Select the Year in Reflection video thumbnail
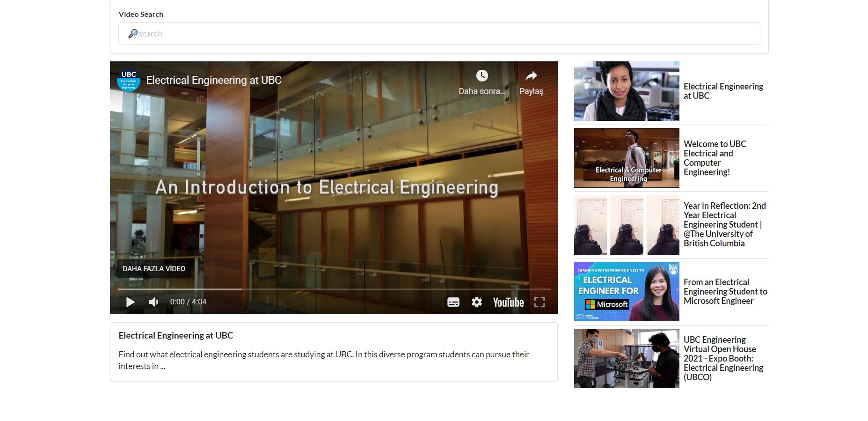The image size is (868, 421). pos(627,225)
